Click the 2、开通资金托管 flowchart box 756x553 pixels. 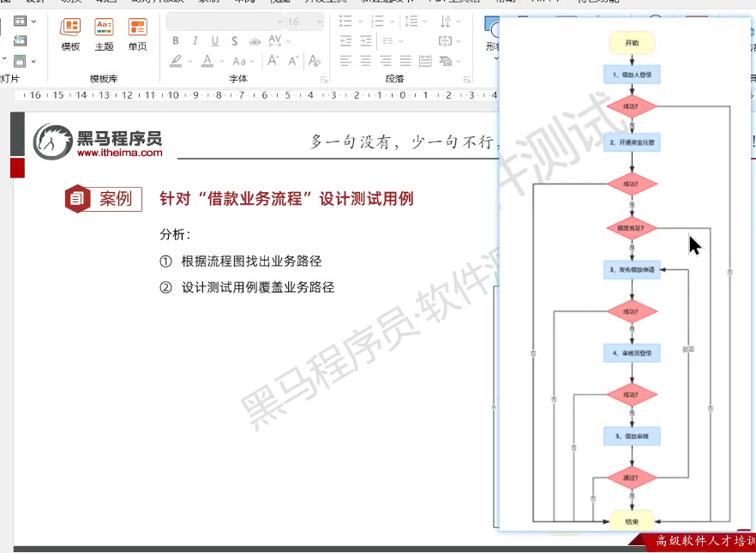(x=632, y=142)
